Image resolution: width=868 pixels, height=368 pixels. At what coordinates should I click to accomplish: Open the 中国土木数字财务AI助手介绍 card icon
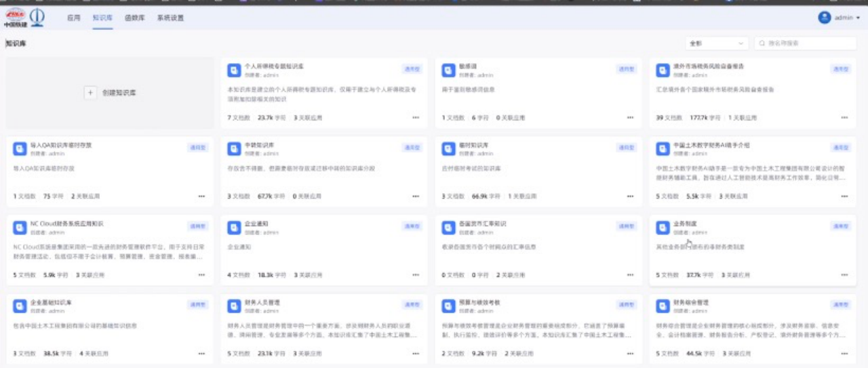coord(663,149)
